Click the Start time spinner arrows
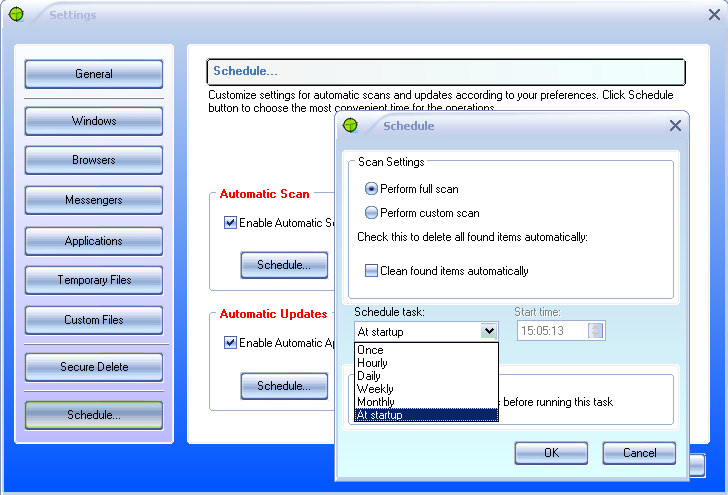The height and width of the screenshot is (495, 728). coord(596,331)
